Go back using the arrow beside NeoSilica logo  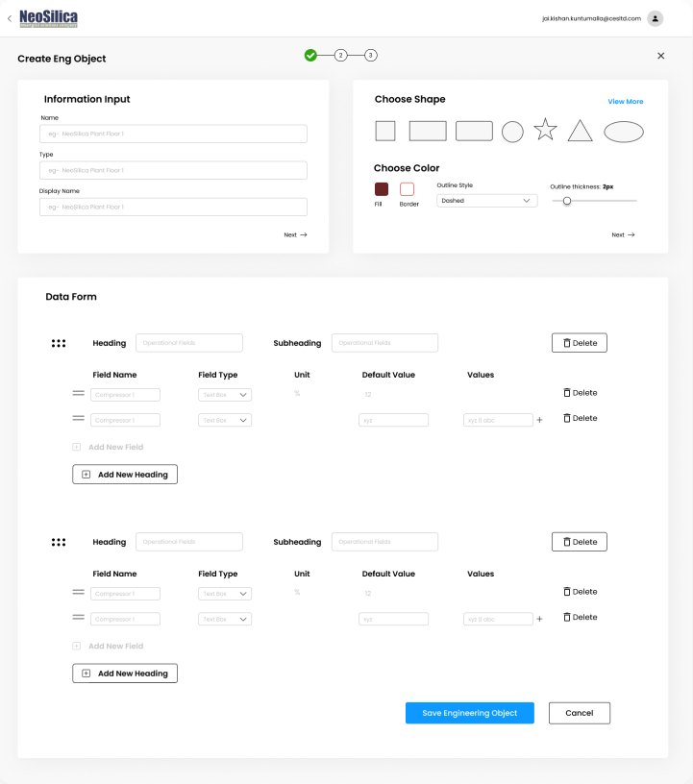(x=10, y=18)
